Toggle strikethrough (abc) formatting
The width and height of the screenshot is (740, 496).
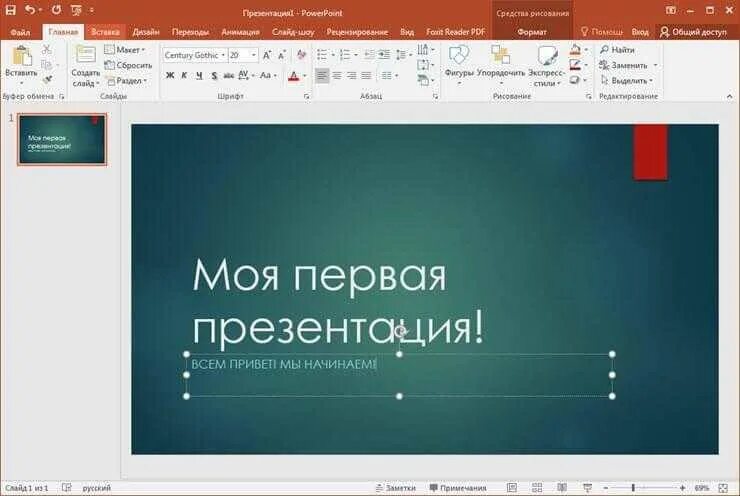[x=228, y=76]
